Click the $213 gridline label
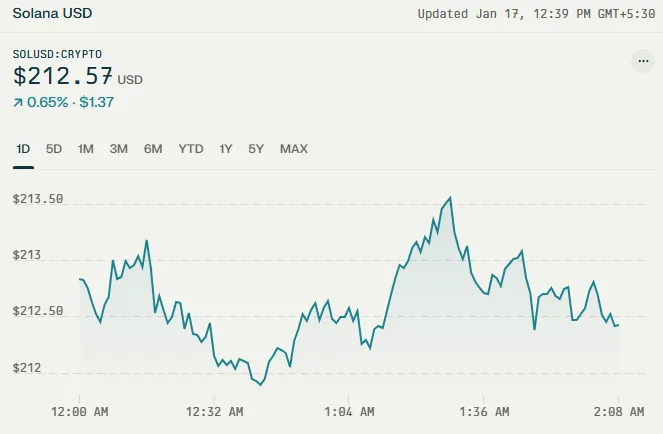Viewport: 663px width, 434px height. [x=27, y=255]
